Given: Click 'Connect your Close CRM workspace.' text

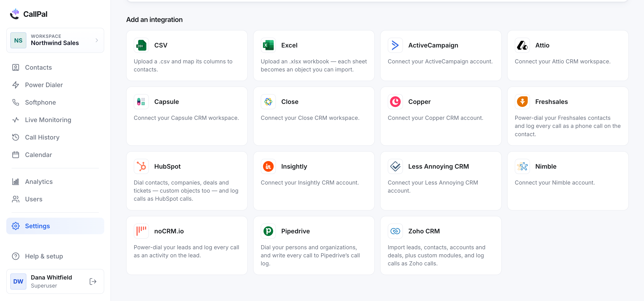Looking at the screenshot, I should 310,118.
